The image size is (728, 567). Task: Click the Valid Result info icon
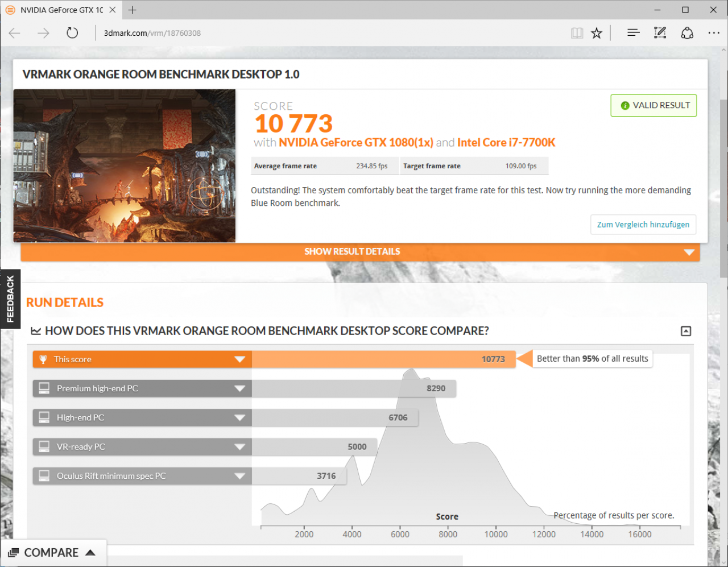click(625, 106)
